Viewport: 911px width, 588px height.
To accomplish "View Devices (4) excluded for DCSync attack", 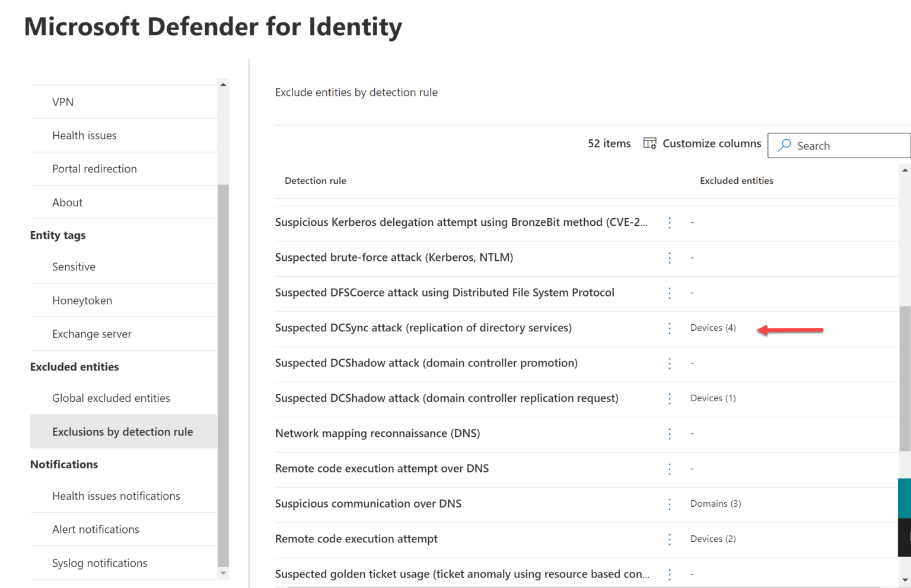I will [713, 327].
